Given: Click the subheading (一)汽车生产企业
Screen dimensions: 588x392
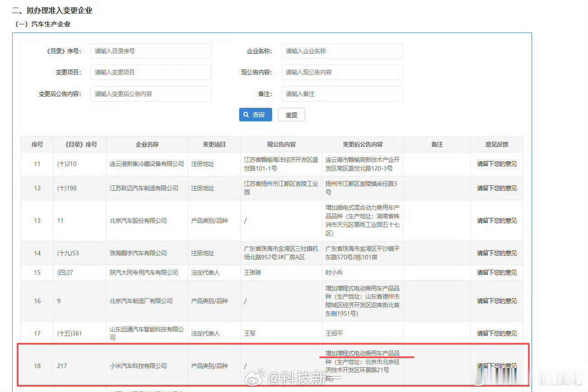Looking at the screenshot, I should (x=43, y=24).
